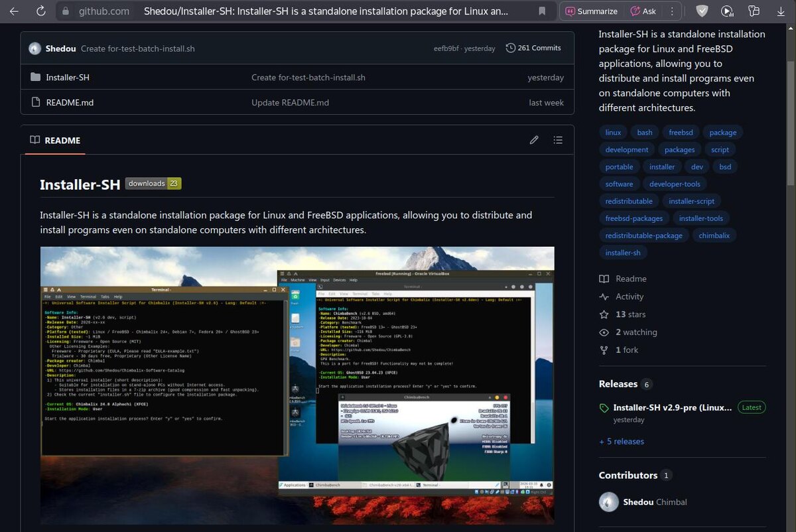Screen dimensions: 796x532
Task: Open the Activity link in the sidebar
Action: pyautogui.click(x=622, y=297)
